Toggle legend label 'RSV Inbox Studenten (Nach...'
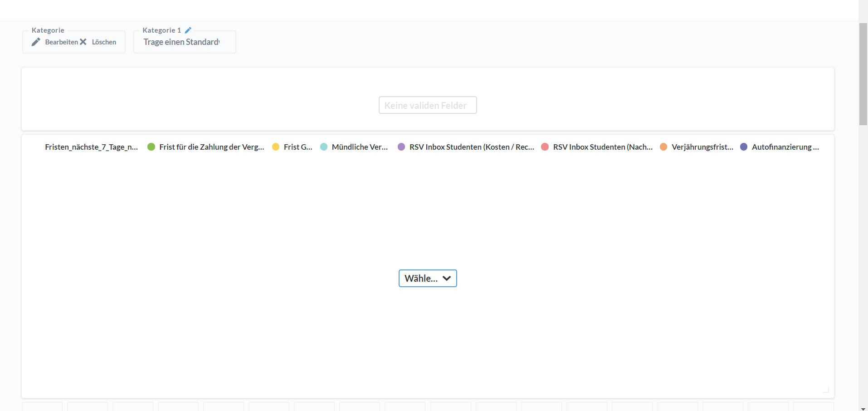Viewport: 868px width, 411px height. click(603, 147)
